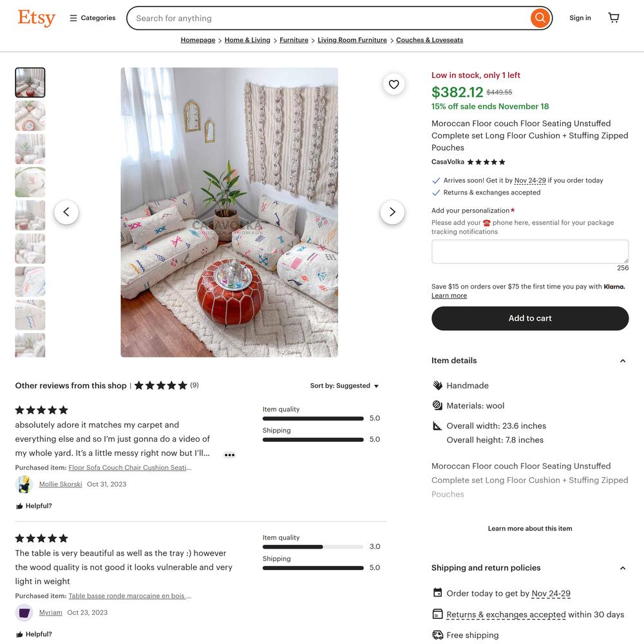644x644 pixels.
Task: Open the Home & Living breadcrumb
Action: click(x=247, y=40)
